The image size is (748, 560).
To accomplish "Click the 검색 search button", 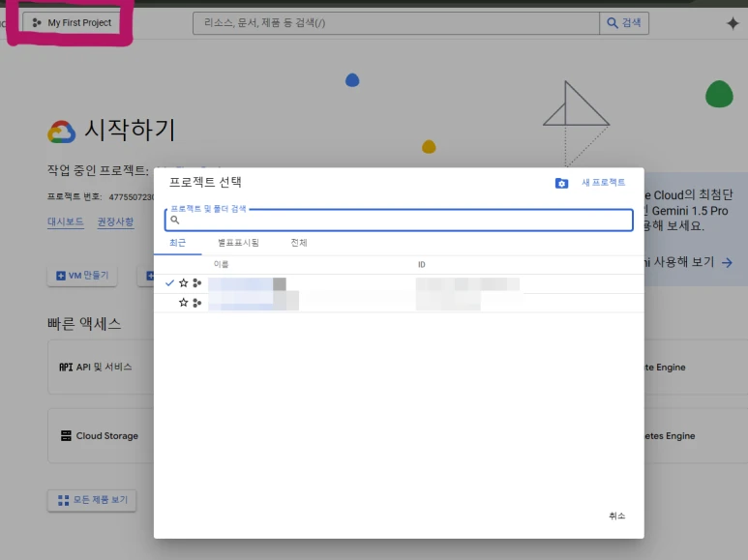I will coord(624,23).
